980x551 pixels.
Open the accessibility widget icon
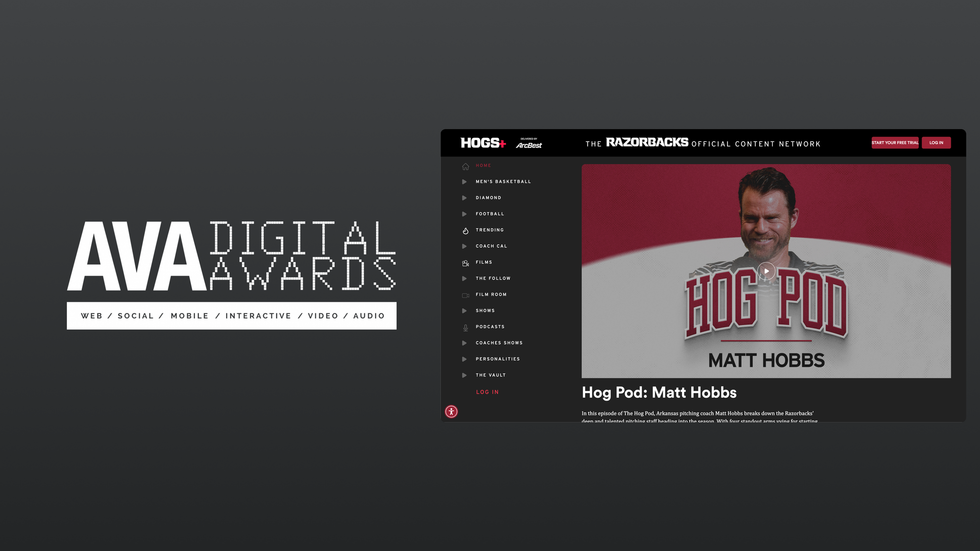click(x=451, y=412)
